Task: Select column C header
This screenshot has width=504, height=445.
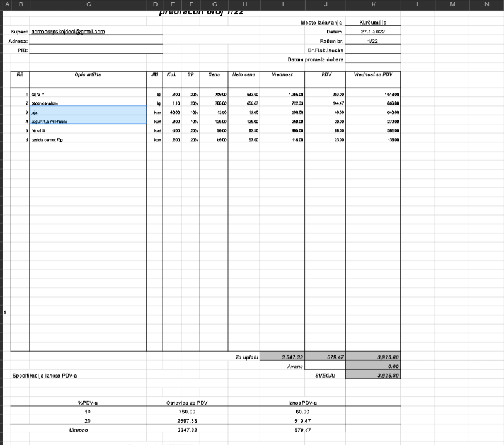Action: [88, 4]
